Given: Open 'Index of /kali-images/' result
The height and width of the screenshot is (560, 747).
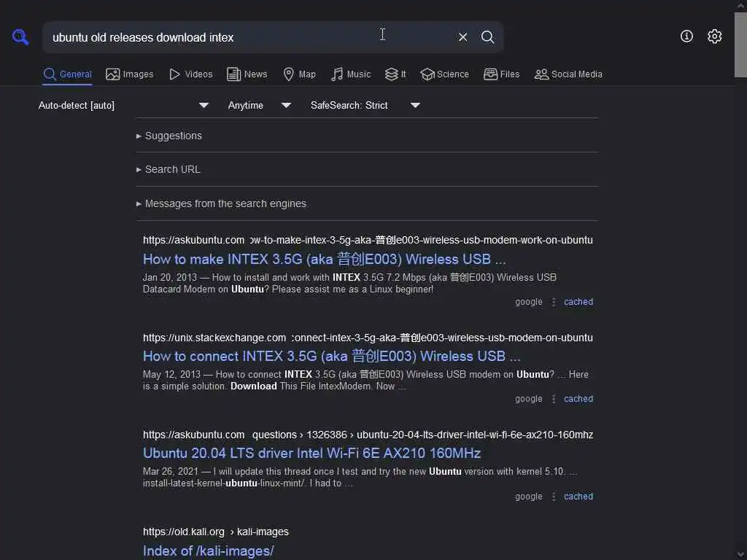Looking at the screenshot, I should (208, 551).
